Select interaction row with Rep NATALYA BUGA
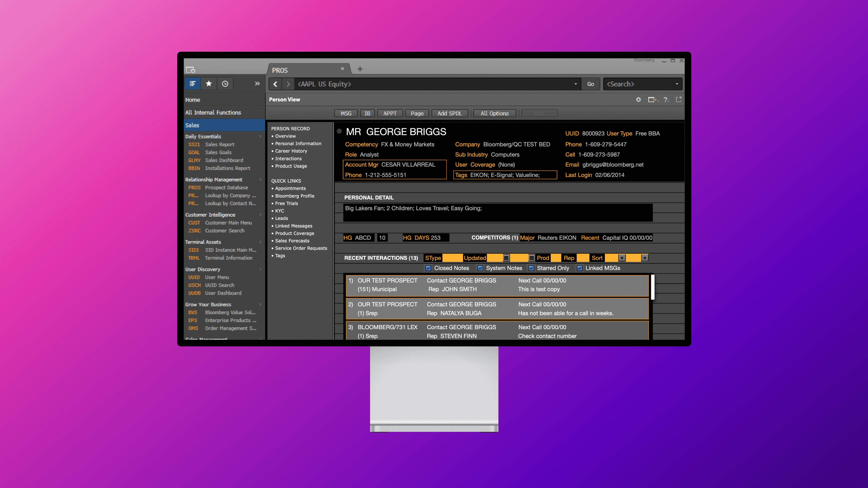This screenshot has height=488, width=868. click(497, 309)
